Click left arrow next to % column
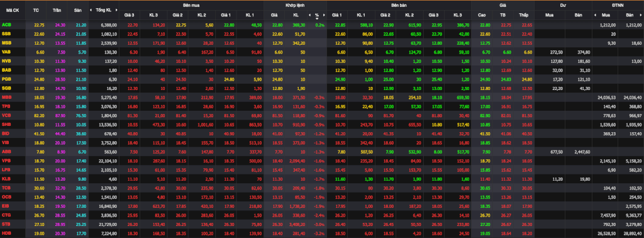 pyautogui.click(x=309, y=15)
